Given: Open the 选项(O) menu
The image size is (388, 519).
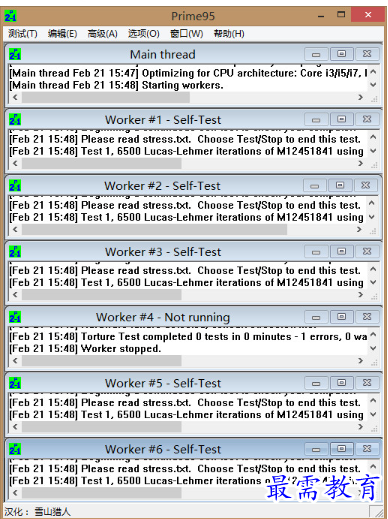Looking at the screenshot, I should pos(144,33).
